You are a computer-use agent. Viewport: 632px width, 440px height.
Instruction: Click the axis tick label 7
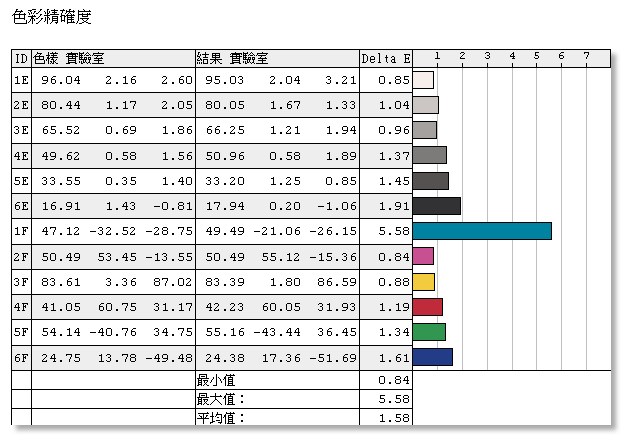point(587,57)
